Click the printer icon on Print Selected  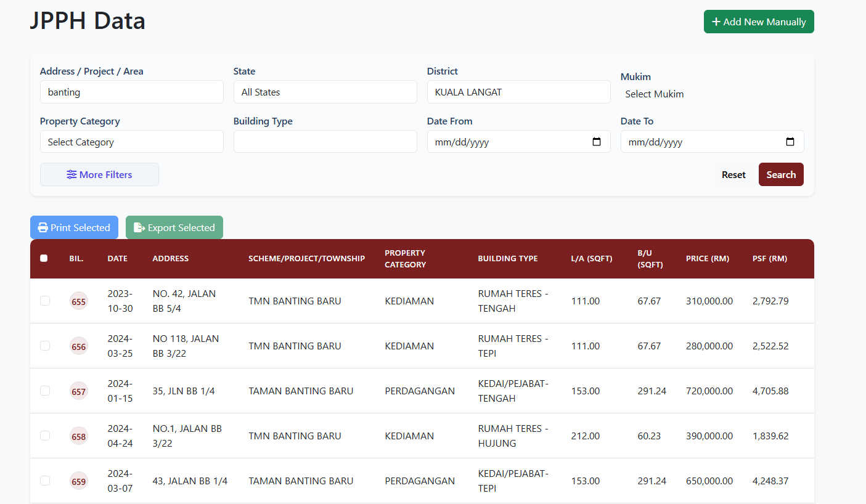pos(43,227)
